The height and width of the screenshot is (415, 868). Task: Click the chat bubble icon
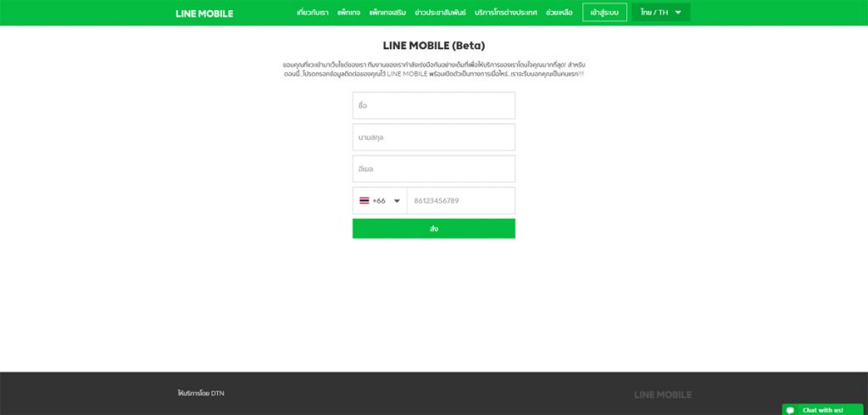791,410
